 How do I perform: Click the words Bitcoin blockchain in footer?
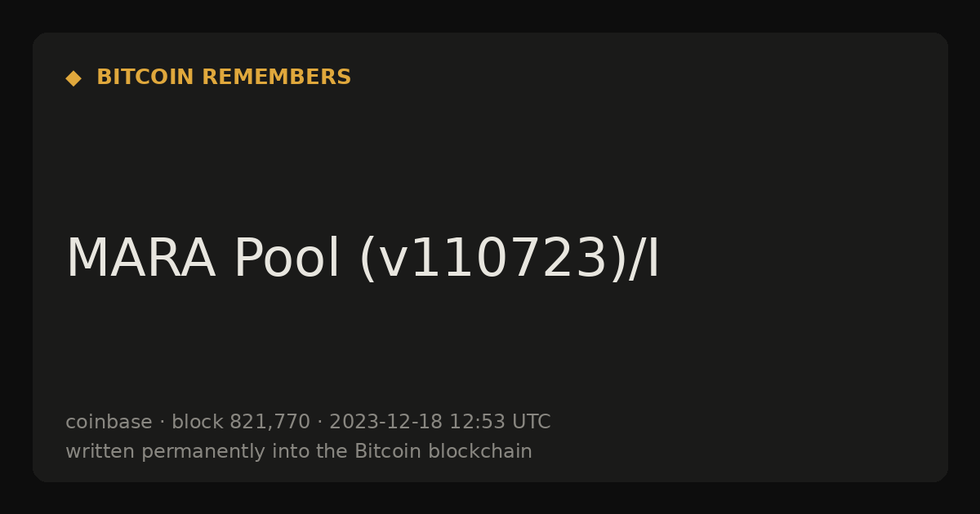[443, 451]
